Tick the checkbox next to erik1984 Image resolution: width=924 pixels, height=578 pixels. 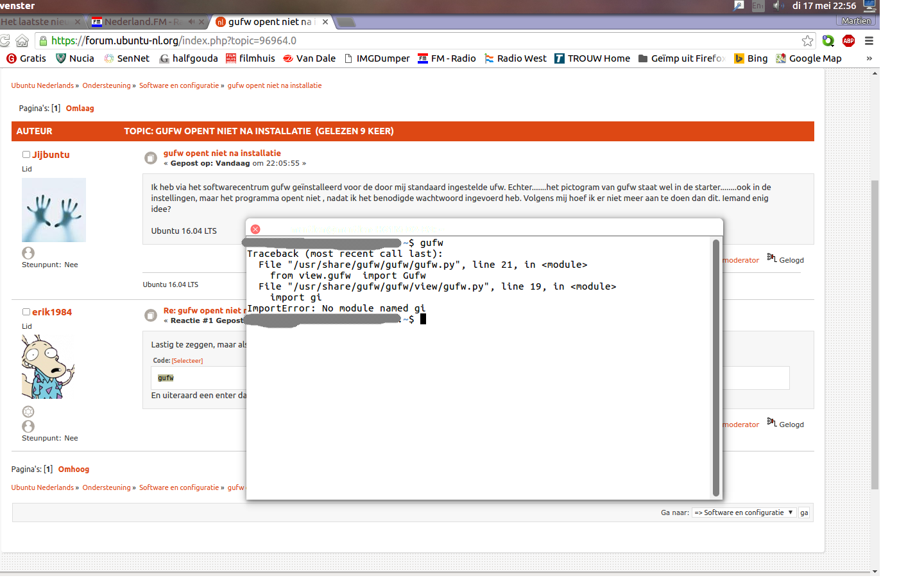coord(26,311)
